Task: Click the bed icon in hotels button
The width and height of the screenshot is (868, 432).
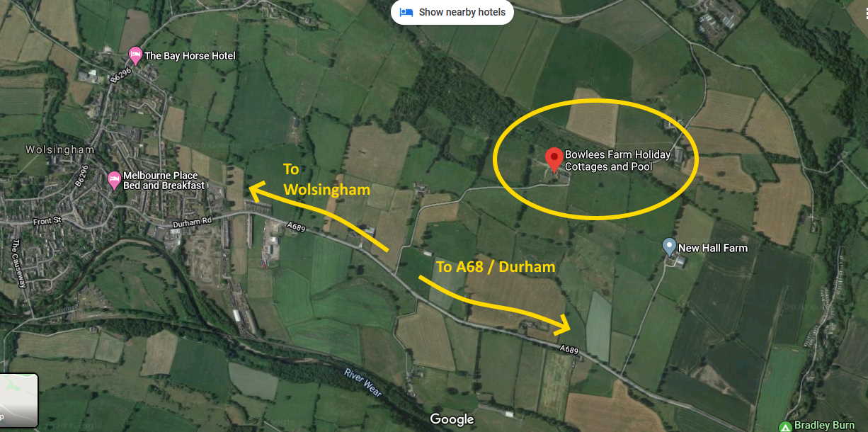Action: coord(406,12)
